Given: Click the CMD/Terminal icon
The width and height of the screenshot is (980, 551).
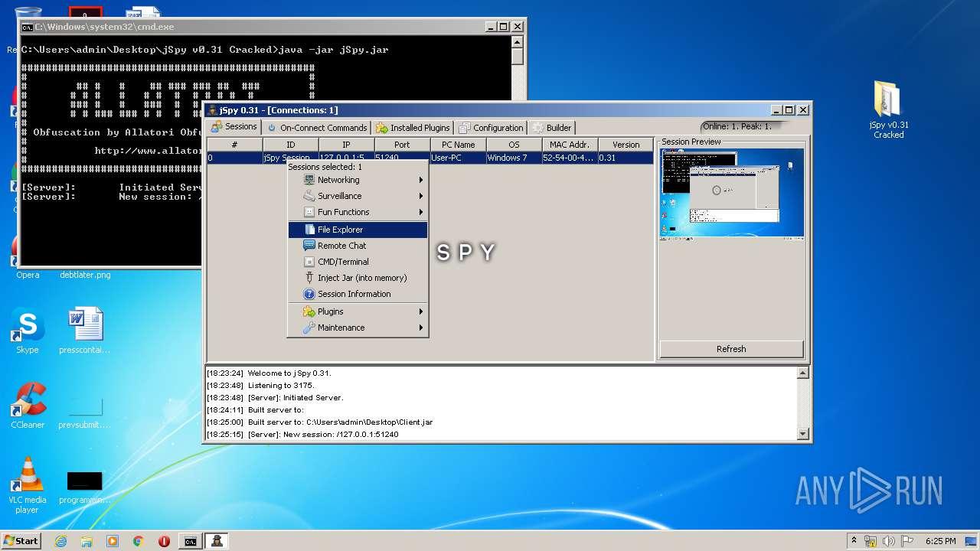Looking at the screenshot, I should click(309, 262).
